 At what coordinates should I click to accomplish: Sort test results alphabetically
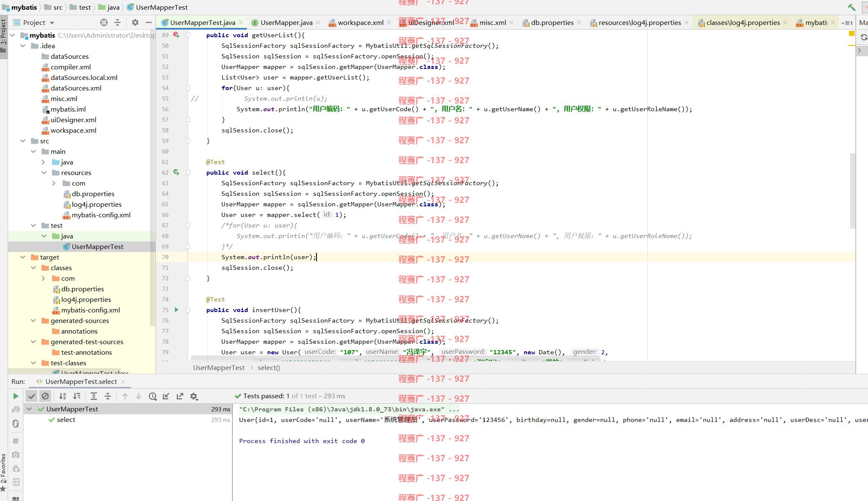(63, 396)
